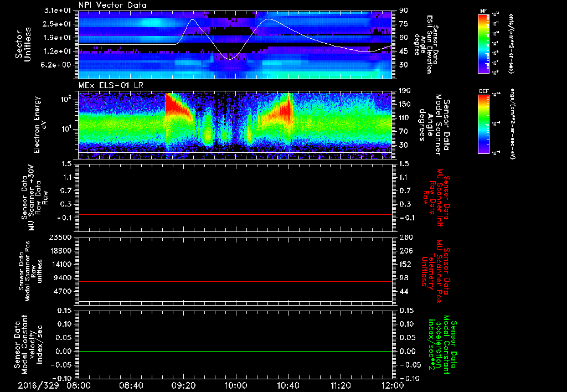
Task: Click the '150' scanner angle tick
Action: pos(405,105)
